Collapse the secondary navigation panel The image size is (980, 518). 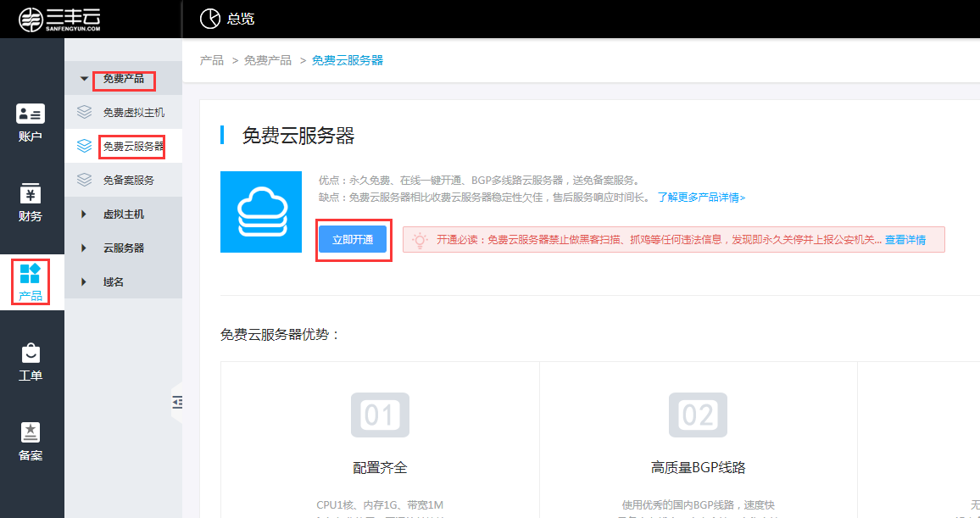point(177,403)
